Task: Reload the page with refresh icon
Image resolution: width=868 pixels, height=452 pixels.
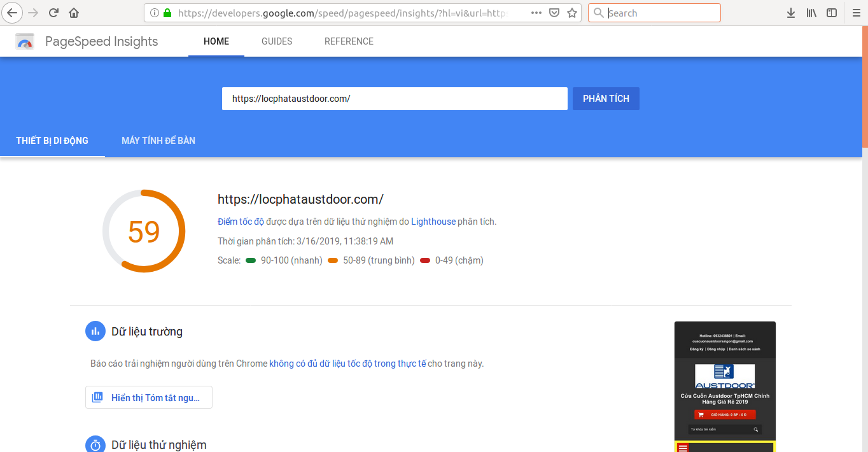Action: [54, 13]
